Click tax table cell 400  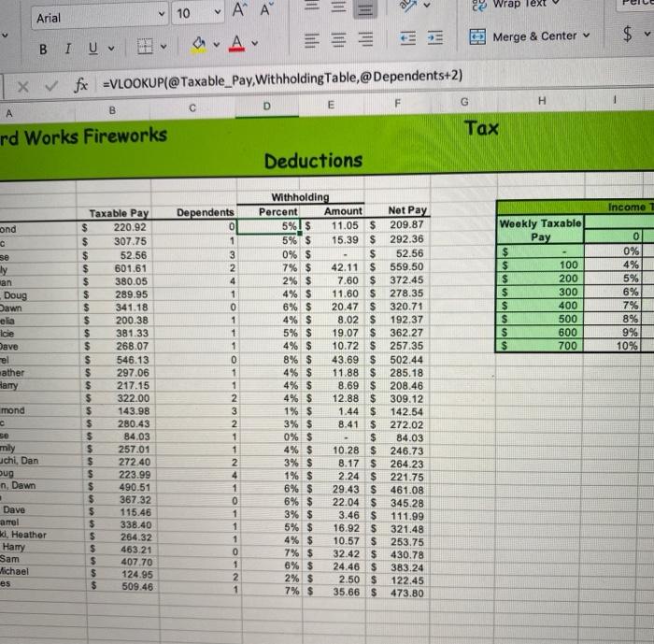(x=541, y=306)
